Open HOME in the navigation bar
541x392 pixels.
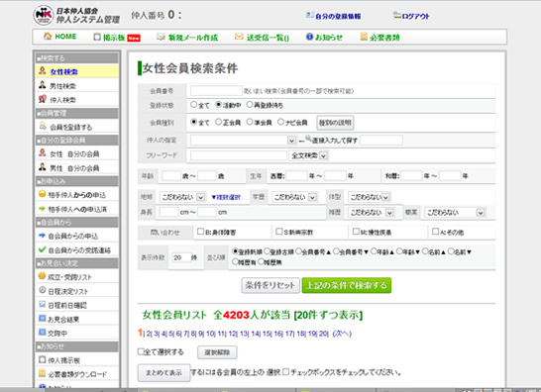[x=65, y=37]
